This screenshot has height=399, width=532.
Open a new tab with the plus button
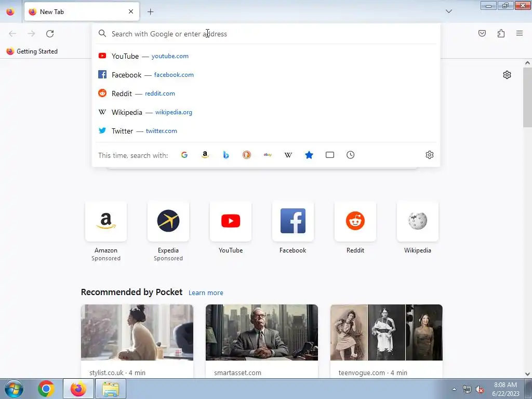point(150,12)
